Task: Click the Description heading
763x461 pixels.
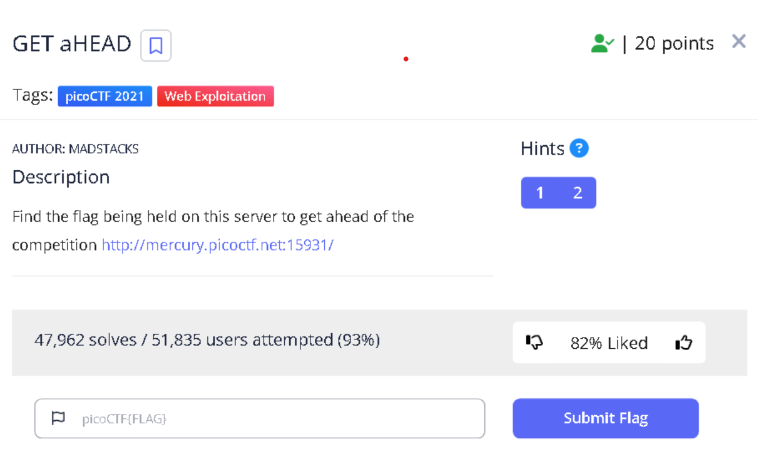Action: [61, 177]
